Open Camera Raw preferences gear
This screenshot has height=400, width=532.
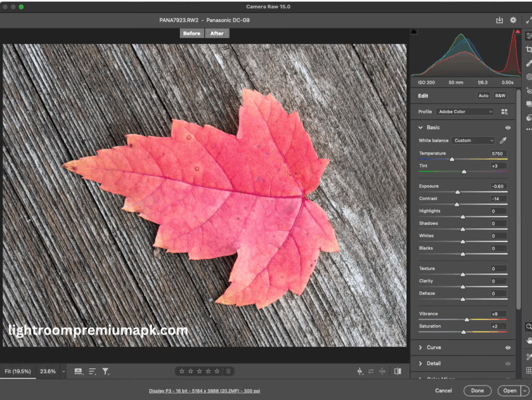point(513,20)
